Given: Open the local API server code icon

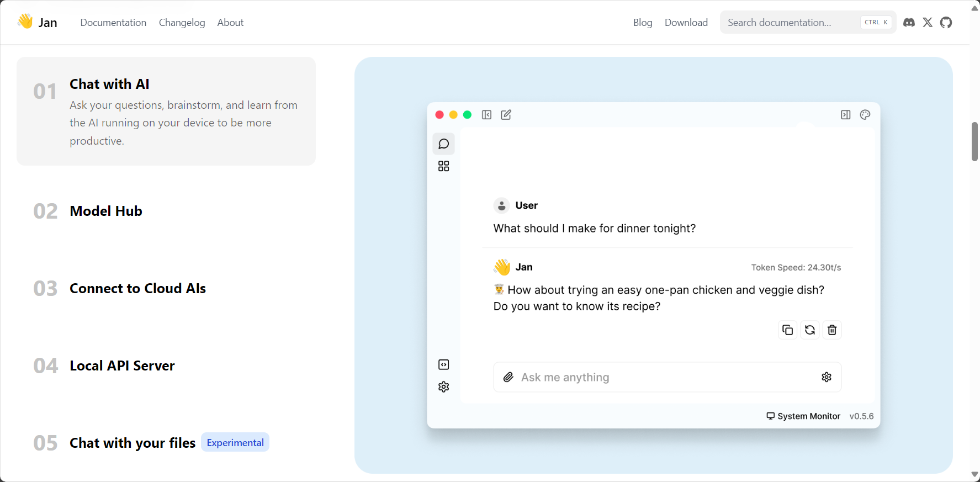Looking at the screenshot, I should tap(443, 364).
